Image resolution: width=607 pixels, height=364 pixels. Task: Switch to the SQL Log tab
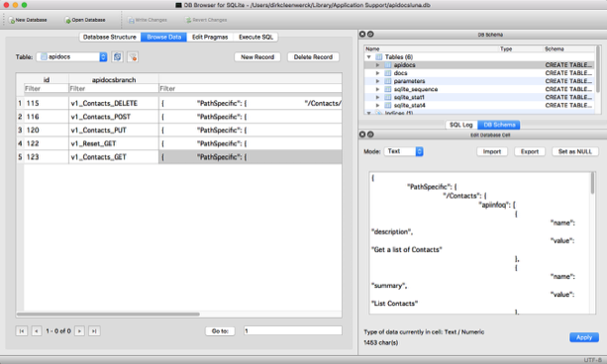pos(461,125)
